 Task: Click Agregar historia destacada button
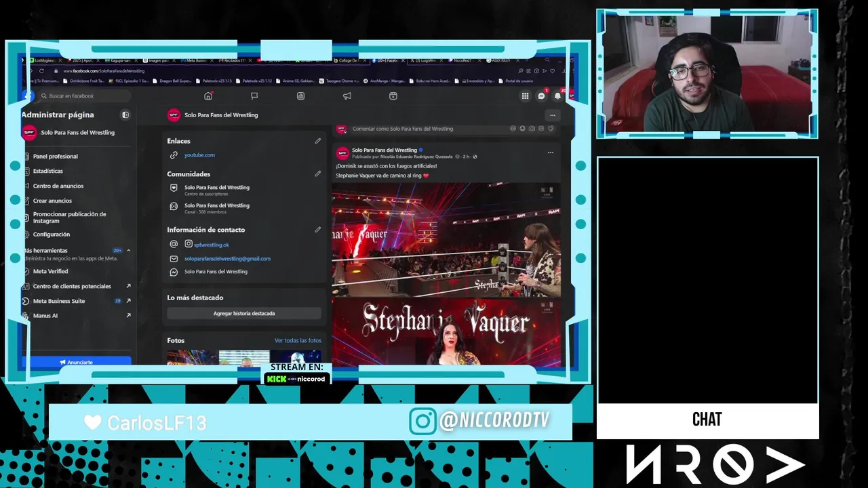(x=244, y=314)
